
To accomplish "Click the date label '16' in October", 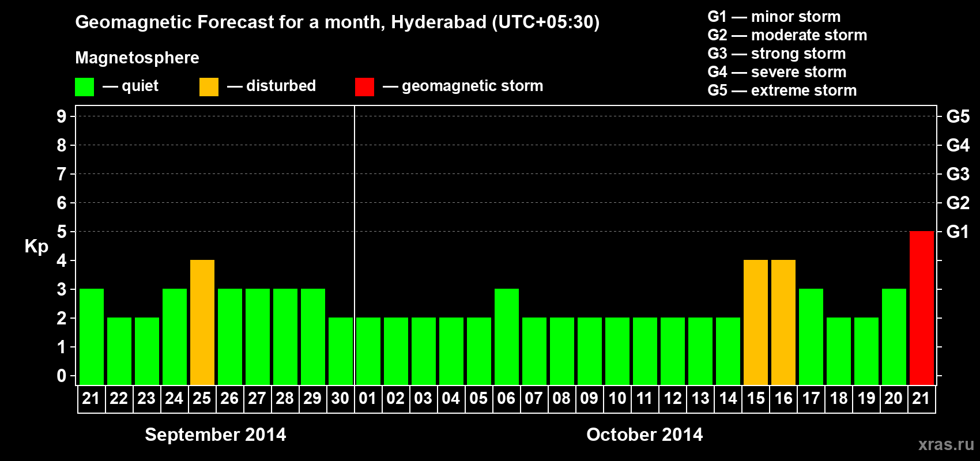I will click(x=783, y=398).
